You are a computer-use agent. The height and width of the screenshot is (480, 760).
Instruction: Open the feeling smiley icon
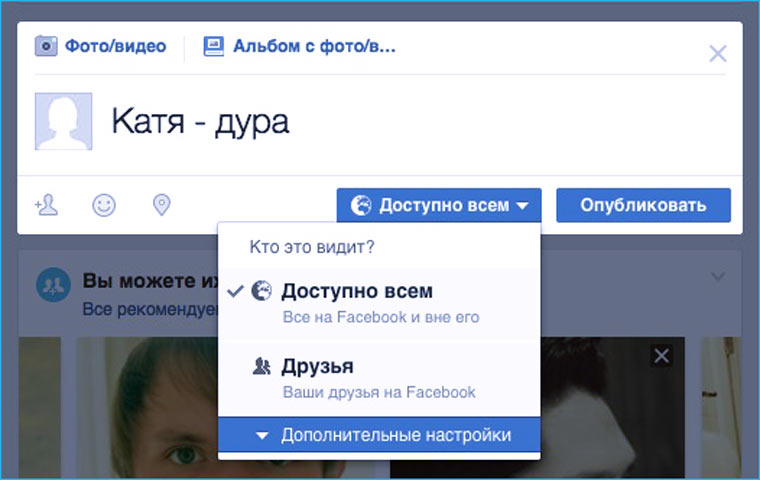(104, 205)
